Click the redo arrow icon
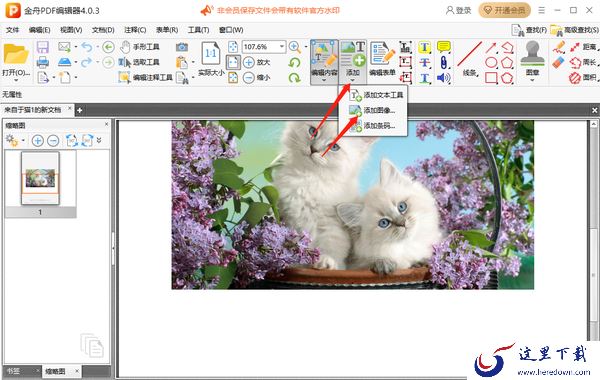Screen dimensions: 600x380 coord(87,62)
